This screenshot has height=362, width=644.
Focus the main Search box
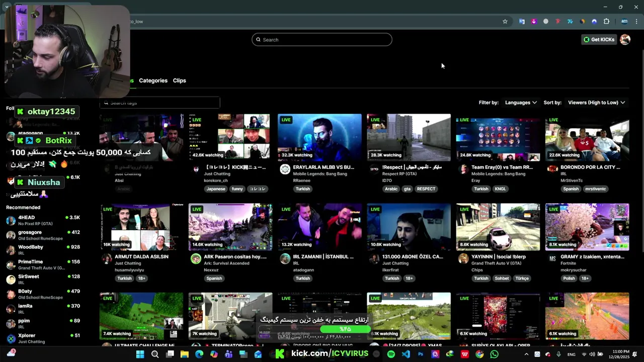point(322,40)
